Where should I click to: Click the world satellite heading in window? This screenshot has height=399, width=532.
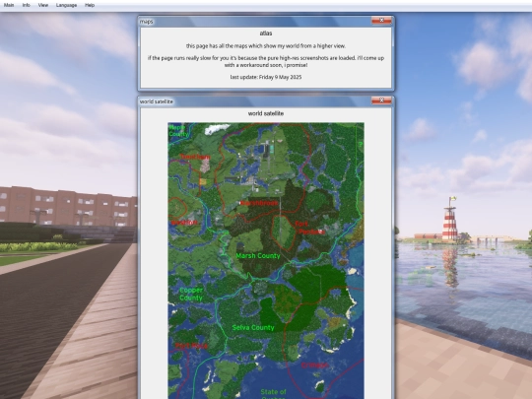pyautogui.click(x=266, y=113)
